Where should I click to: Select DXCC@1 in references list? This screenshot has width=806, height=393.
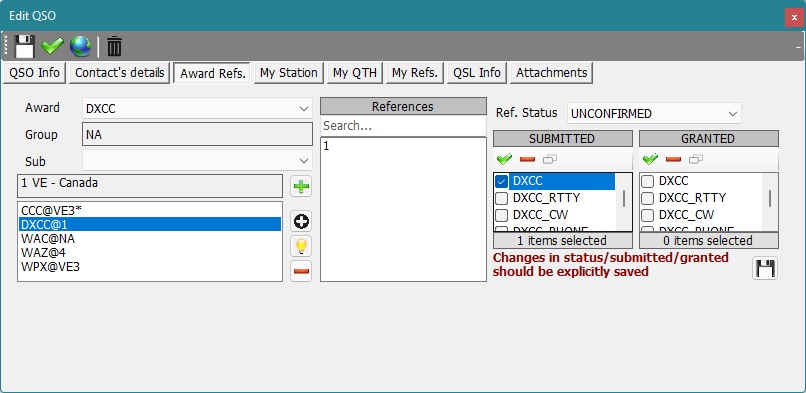tap(150, 224)
